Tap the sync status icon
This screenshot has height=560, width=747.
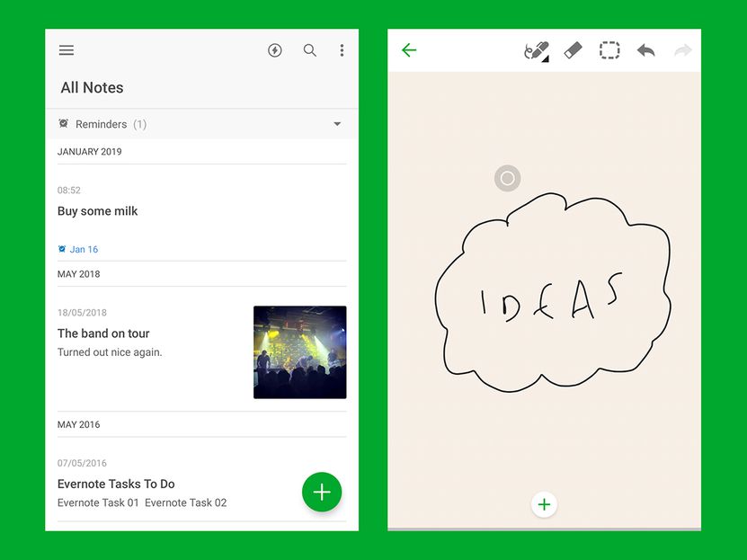pos(274,50)
